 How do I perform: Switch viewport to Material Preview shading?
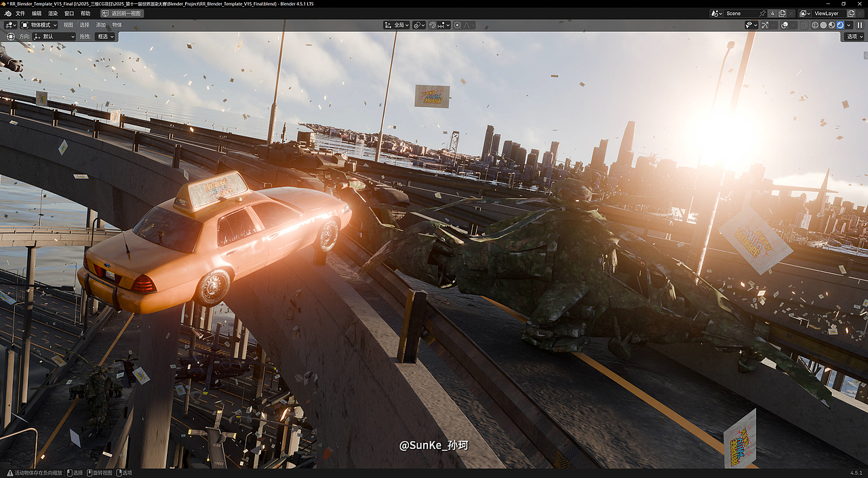(x=832, y=25)
